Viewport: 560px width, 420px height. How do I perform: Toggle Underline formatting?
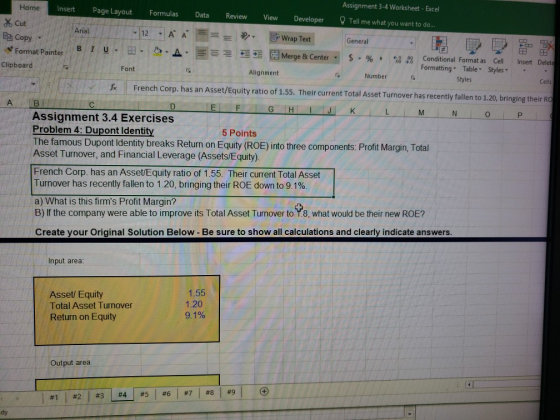pyautogui.click(x=106, y=50)
